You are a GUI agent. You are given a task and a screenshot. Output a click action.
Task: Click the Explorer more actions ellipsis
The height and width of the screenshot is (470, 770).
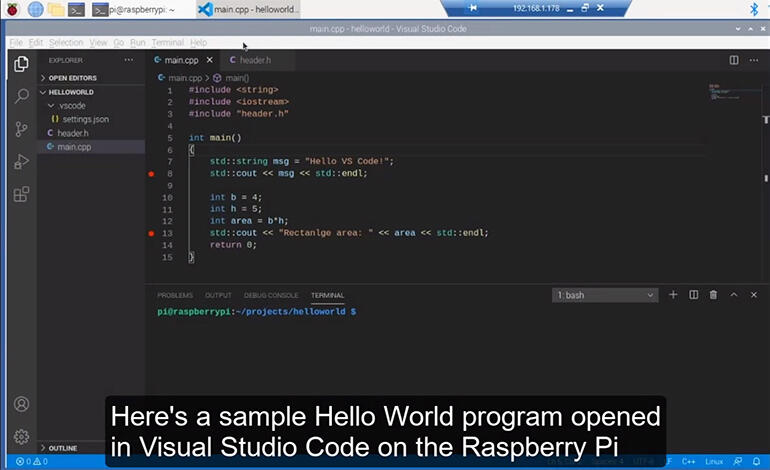pyautogui.click(x=129, y=60)
